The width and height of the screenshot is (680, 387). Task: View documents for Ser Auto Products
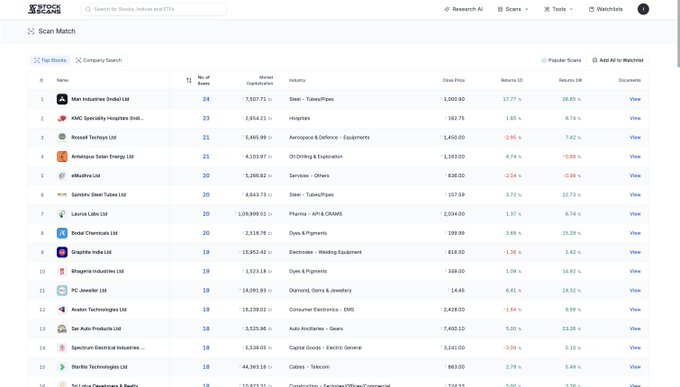click(635, 329)
